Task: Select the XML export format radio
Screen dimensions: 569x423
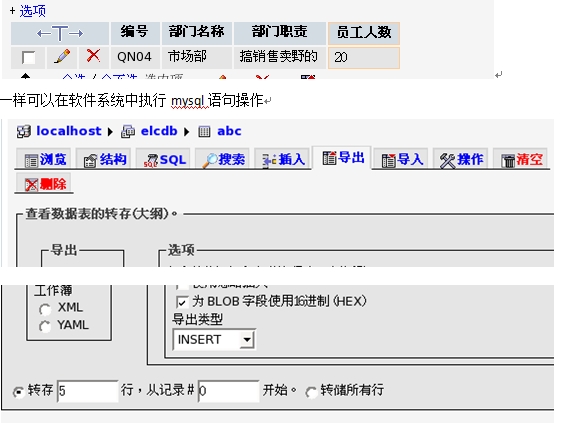Action: click(x=45, y=309)
